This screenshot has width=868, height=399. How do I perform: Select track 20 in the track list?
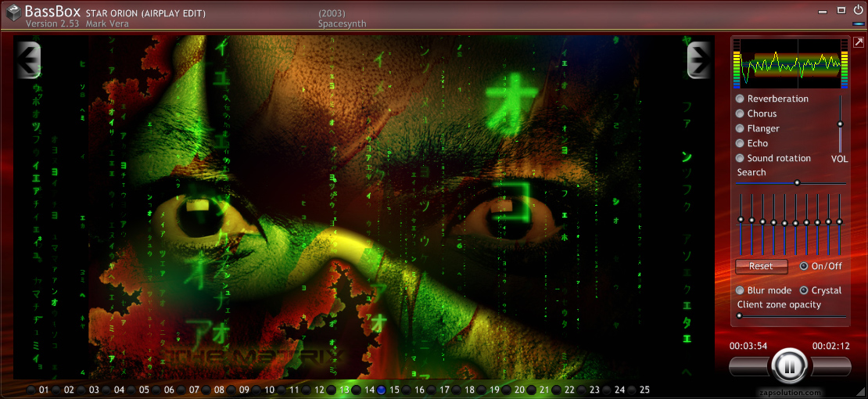[x=507, y=390]
